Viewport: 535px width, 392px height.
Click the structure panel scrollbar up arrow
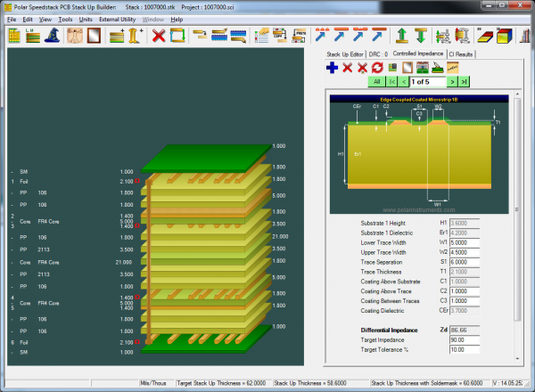tap(517, 94)
